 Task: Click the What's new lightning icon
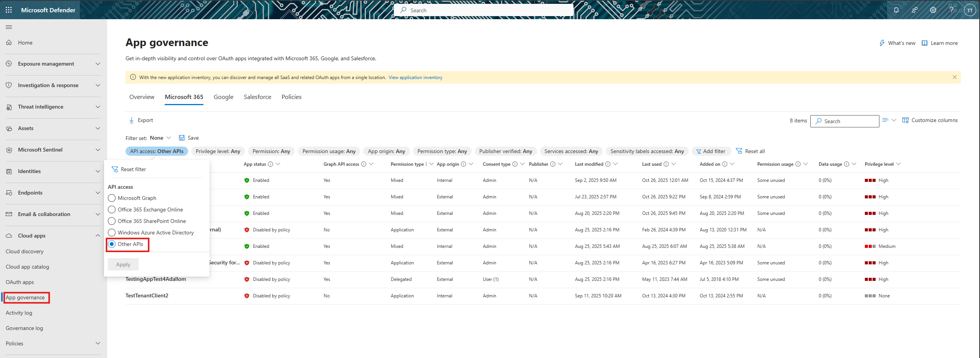point(882,43)
